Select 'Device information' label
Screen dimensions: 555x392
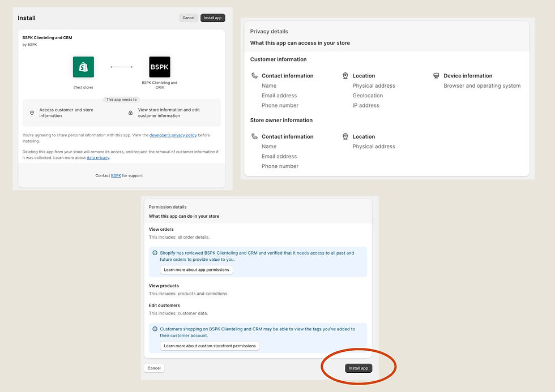point(468,76)
